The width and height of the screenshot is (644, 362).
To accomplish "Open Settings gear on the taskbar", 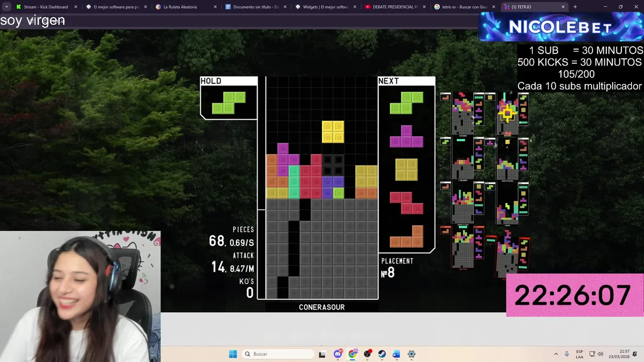I will pyautogui.click(x=412, y=354).
